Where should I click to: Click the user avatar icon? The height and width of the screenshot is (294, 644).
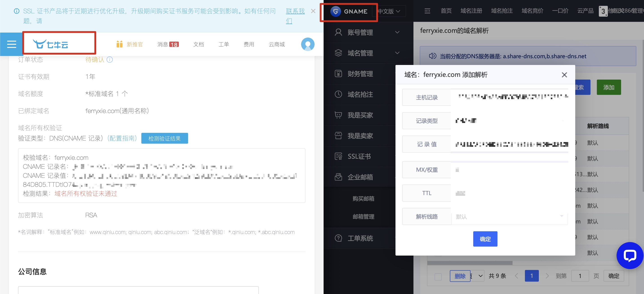(x=307, y=44)
